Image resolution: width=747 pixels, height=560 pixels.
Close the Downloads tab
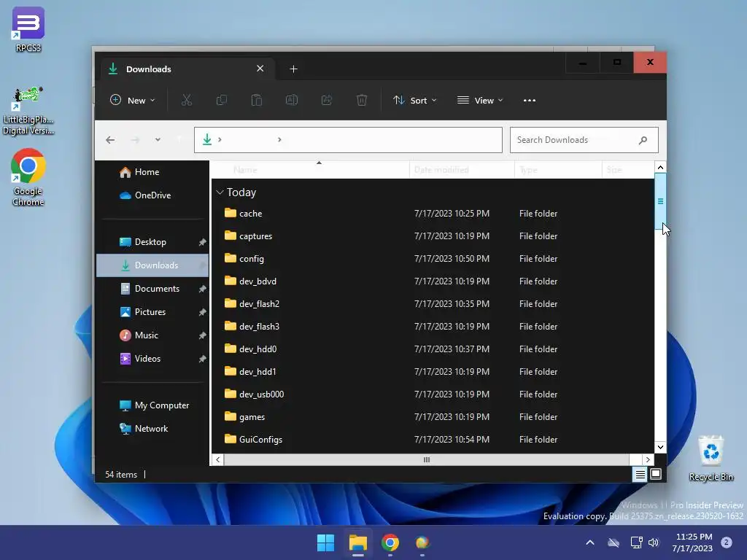(x=260, y=69)
